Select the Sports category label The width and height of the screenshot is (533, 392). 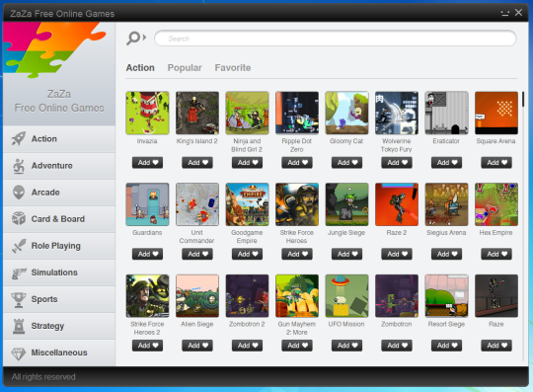point(44,299)
